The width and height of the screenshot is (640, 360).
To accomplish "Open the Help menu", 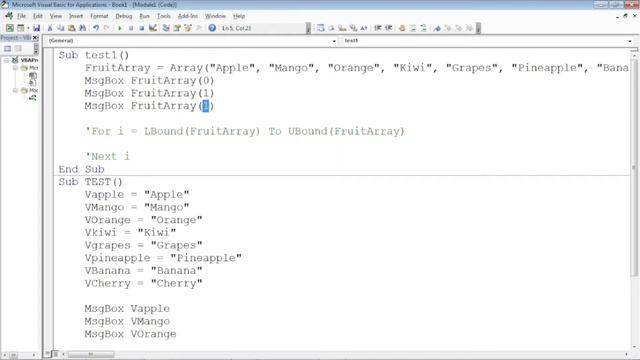I will coord(239,16).
